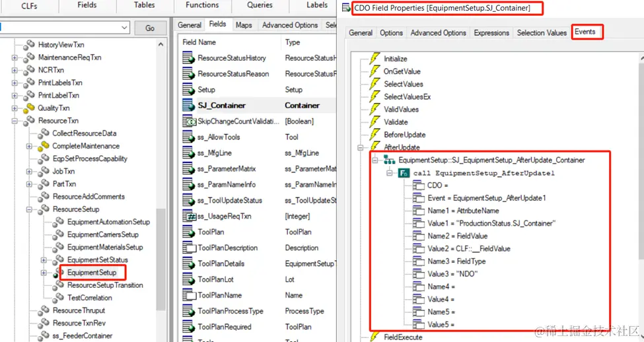Expand the EquipmentSetStatus node
Screen dimensions: 644x342
coord(44,260)
